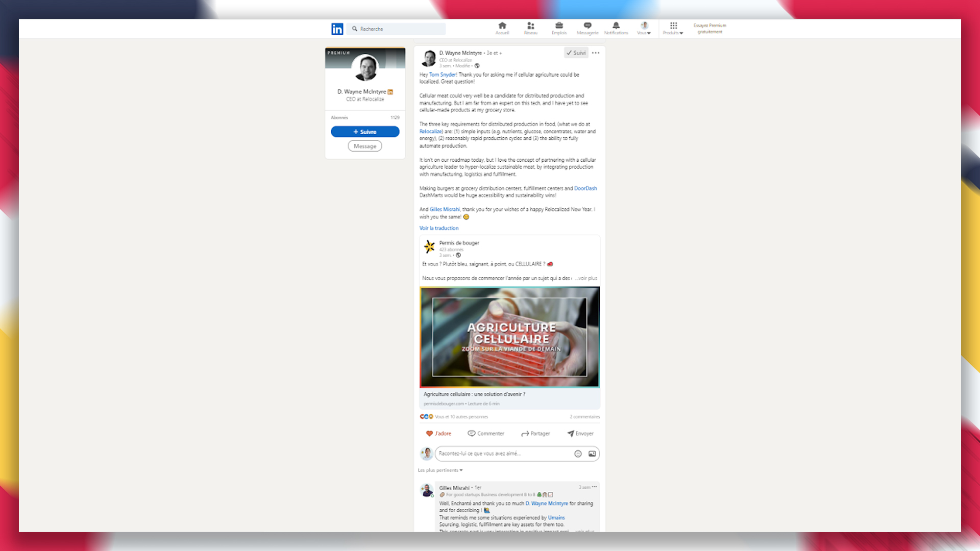Click the Recherche search field
Screen dimensions: 980x551
pyautogui.click(x=397, y=29)
